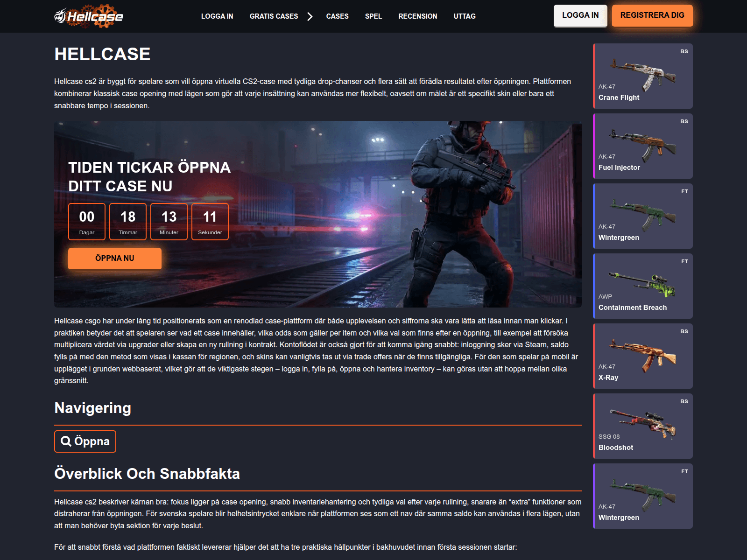The width and height of the screenshot is (747, 560).
Task: Click the ÖPPNA NU banner button
Action: tap(115, 258)
